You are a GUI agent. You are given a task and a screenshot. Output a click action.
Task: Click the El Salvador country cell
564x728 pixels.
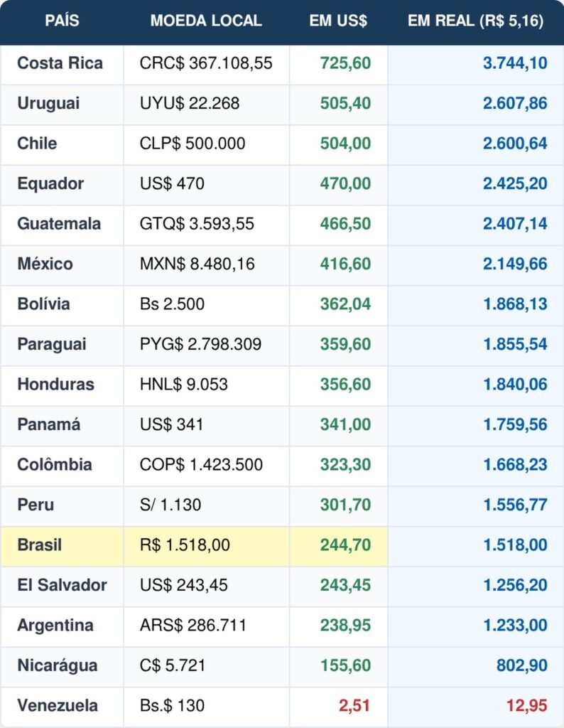tap(63, 585)
